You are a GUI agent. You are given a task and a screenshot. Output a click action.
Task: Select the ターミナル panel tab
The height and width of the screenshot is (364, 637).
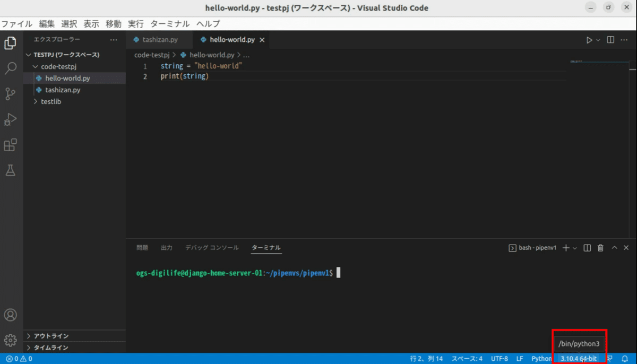coord(266,248)
